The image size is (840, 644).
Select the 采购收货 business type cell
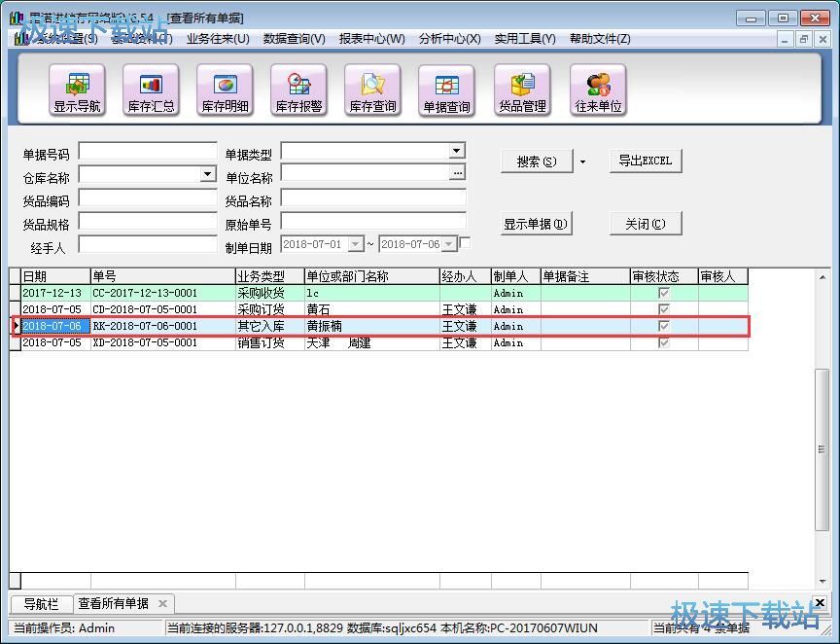[x=270, y=294]
